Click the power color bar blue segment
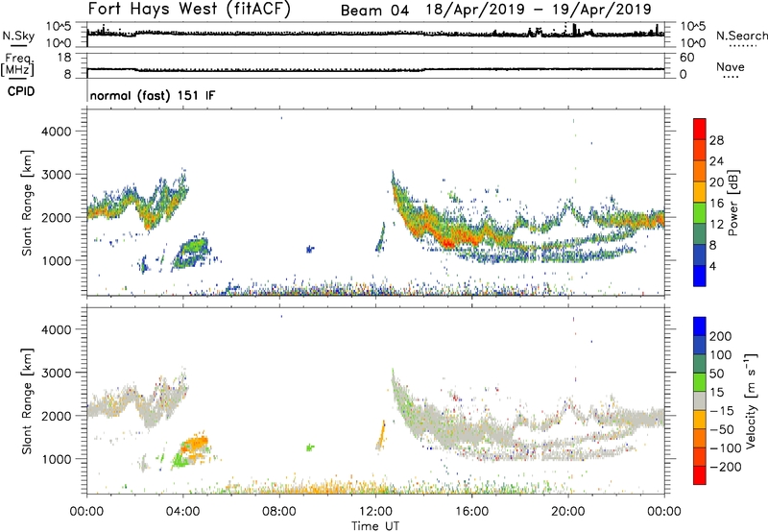The width and height of the screenshot is (768, 532). pyautogui.click(x=700, y=276)
